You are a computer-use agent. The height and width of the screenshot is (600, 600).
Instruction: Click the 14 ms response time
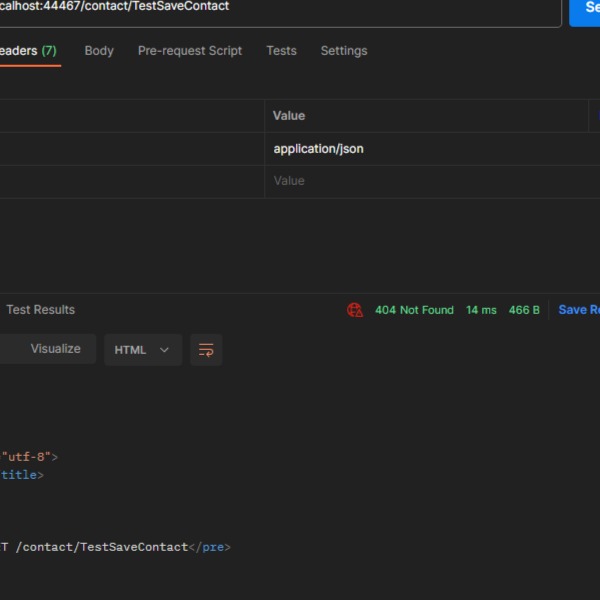tap(481, 310)
